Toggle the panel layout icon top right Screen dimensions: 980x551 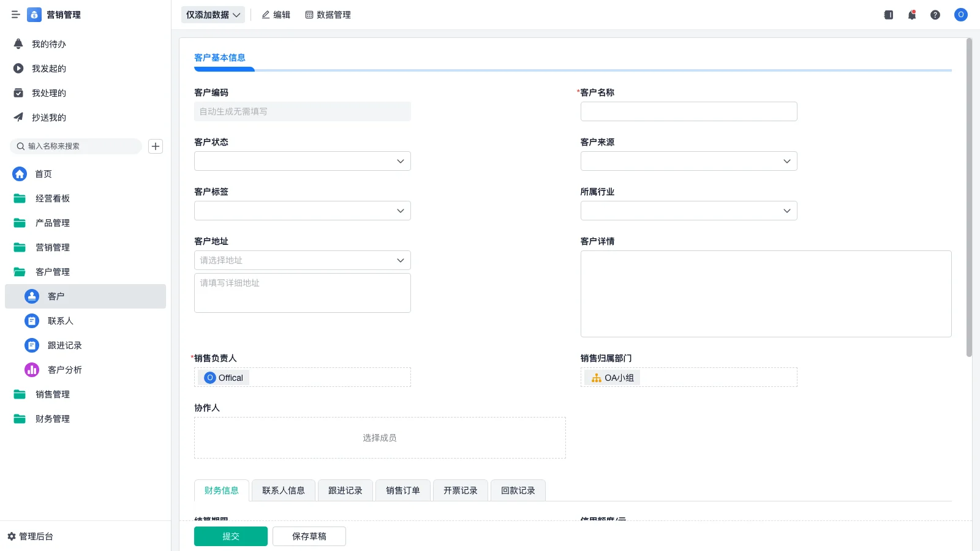click(888, 15)
